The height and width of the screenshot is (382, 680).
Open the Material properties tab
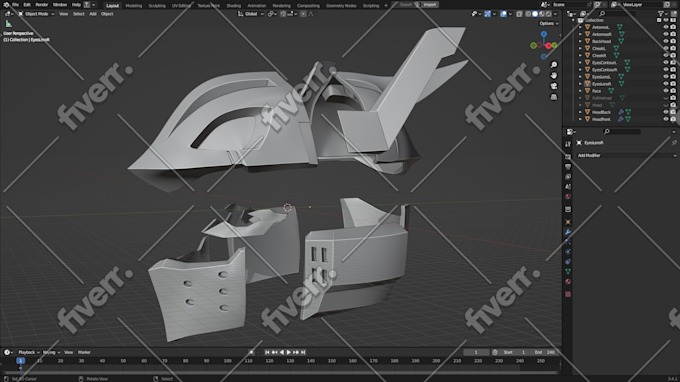(x=568, y=282)
